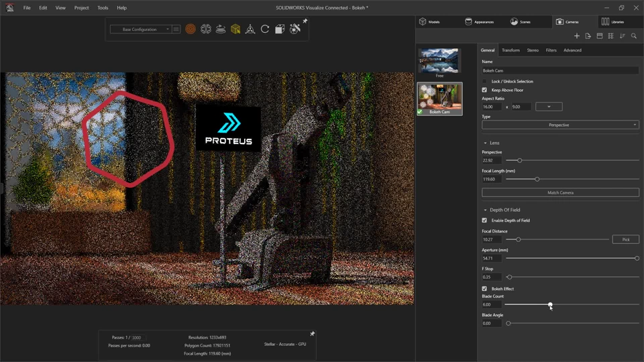Click the Pick focal distance button
644x362 pixels.
tap(625, 239)
